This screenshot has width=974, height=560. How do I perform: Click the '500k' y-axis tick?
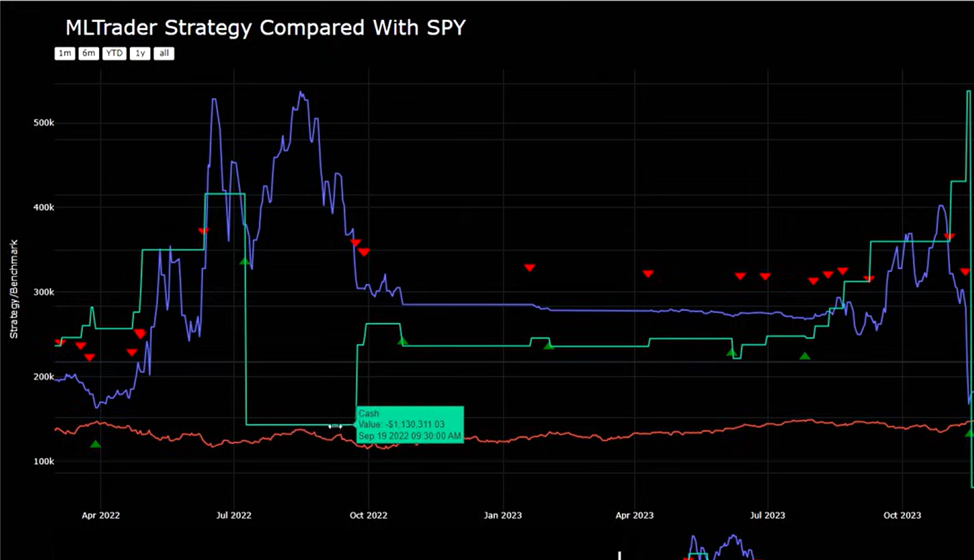coord(44,123)
